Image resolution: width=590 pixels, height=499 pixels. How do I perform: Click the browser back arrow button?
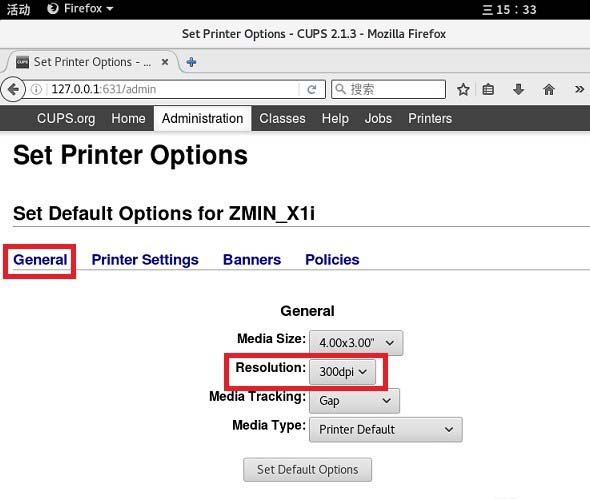[13, 90]
